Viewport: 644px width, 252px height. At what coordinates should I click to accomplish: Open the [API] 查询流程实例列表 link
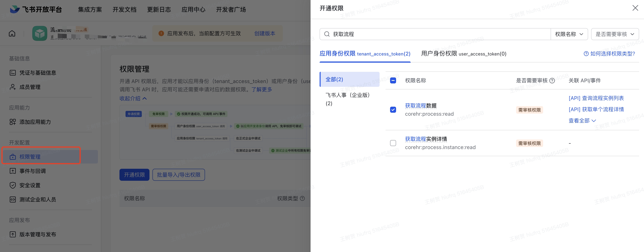(596, 98)
